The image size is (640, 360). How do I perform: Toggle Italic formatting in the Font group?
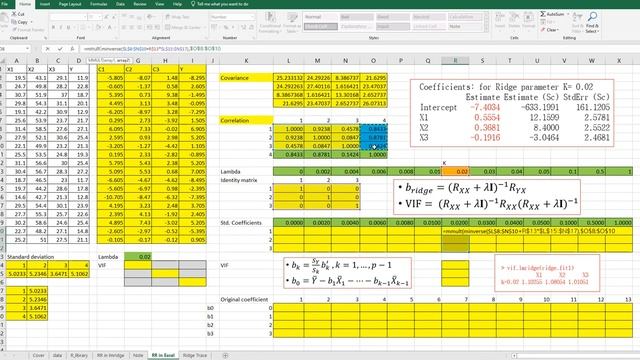[x=61, y=27]
